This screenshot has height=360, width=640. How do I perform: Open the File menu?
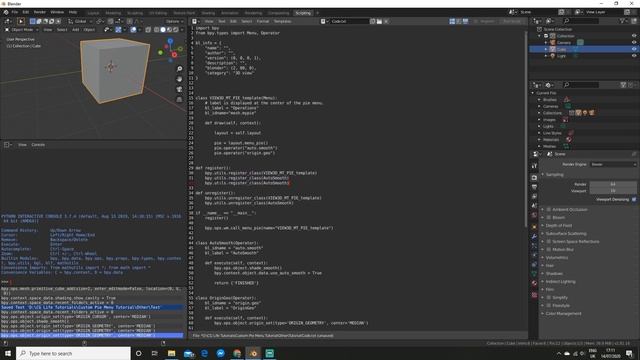[x=15, y=12]
